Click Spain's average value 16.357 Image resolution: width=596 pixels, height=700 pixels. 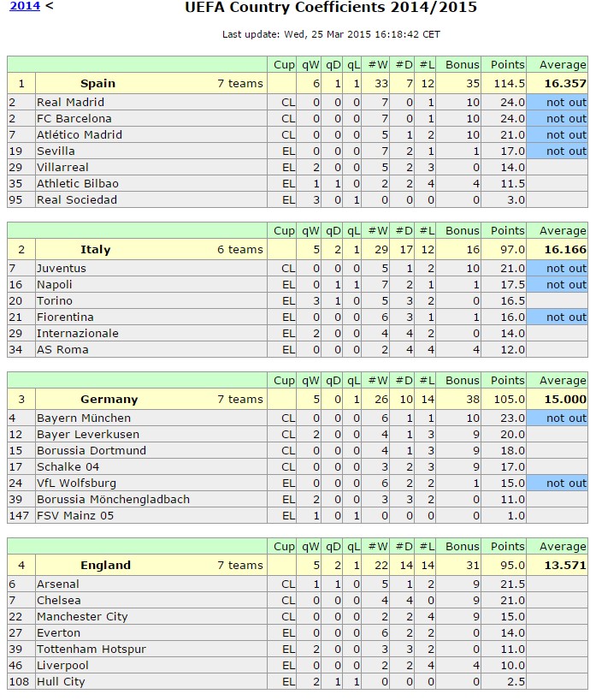tap(565, 84)
